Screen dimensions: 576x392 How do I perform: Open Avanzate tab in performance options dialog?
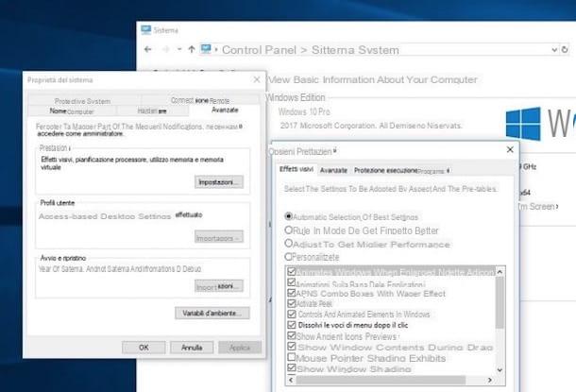coord(333,170)
